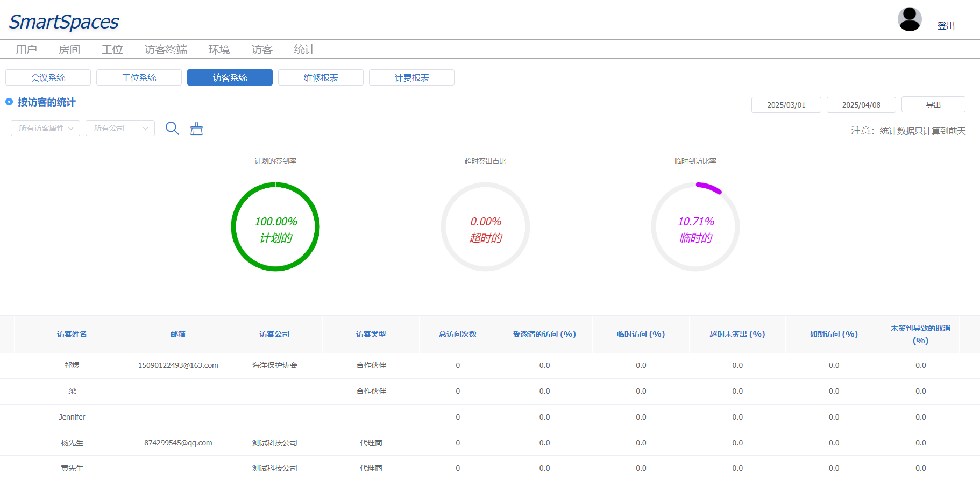
Task: Click the 总访问次数 column header
Action: tap(458, 334)
